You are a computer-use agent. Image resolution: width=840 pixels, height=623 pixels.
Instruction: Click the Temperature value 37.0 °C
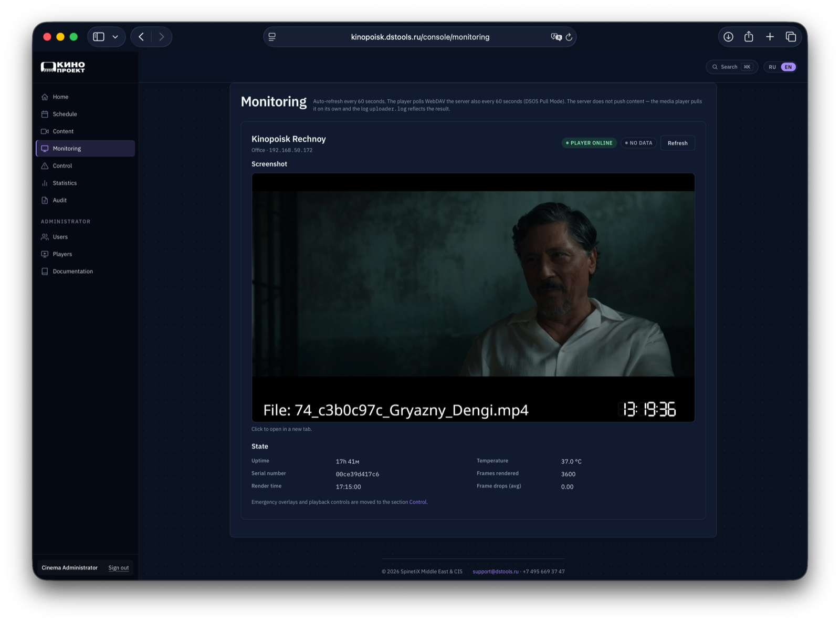571,462
